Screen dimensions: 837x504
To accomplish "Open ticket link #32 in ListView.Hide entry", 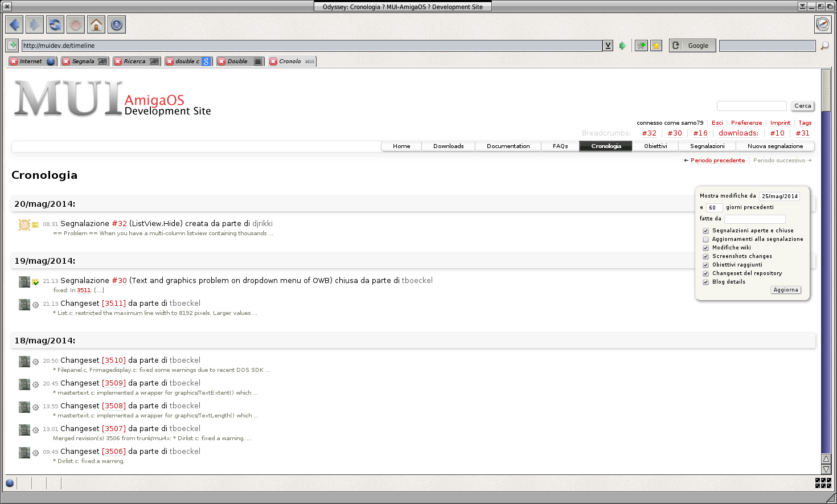I will click(x=120, y=224).
